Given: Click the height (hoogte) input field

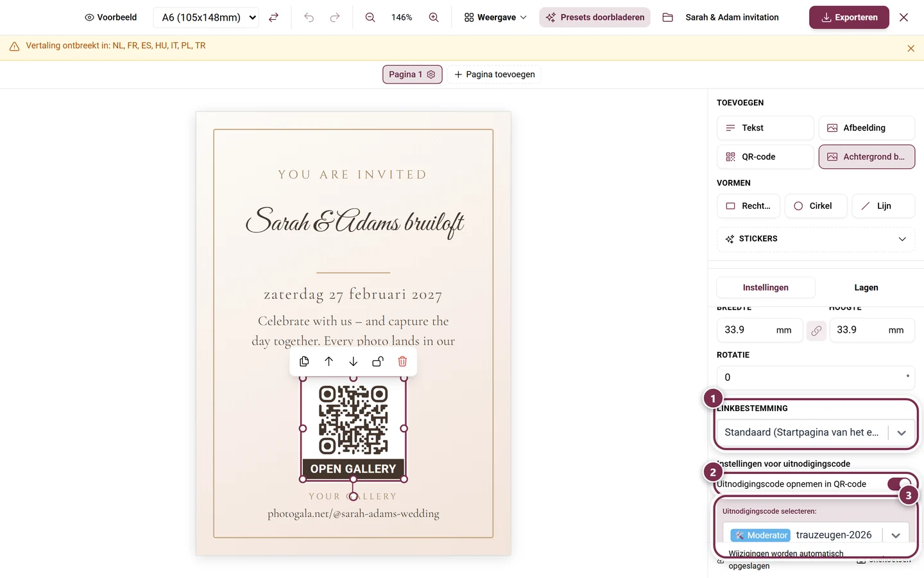Looking at the screenshot, I should [x=872, y=330].
